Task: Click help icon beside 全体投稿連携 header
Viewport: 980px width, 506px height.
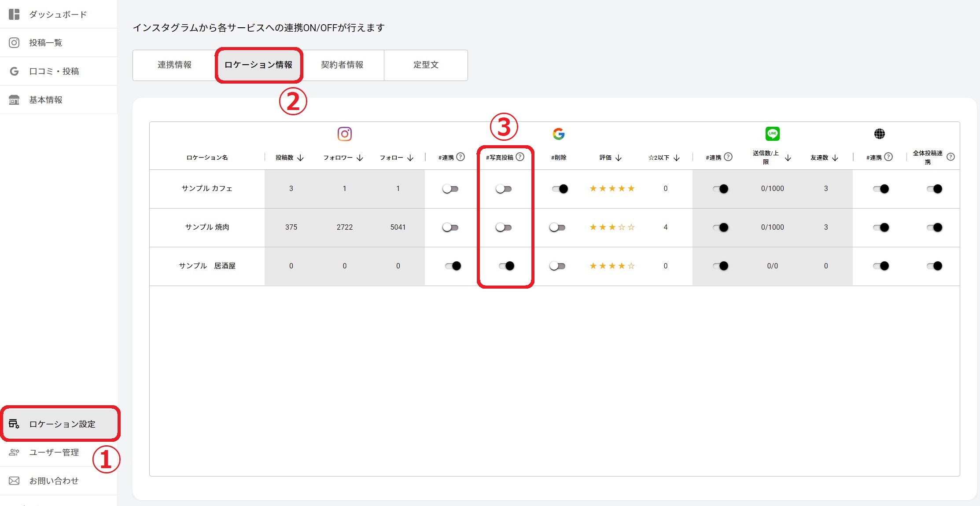Action: [951, 157]
